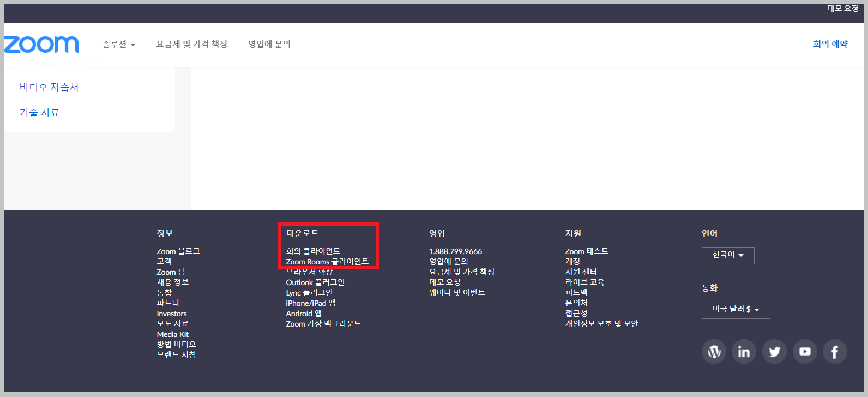The image size is (868, 397).
Task: Click the 피드백 footer link
Action: pyautogui.click(x=576, y=293)
